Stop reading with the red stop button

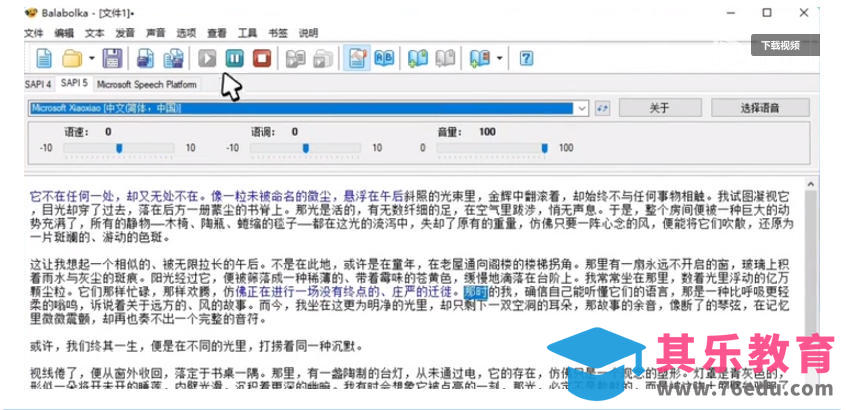[x=262, y=58]
